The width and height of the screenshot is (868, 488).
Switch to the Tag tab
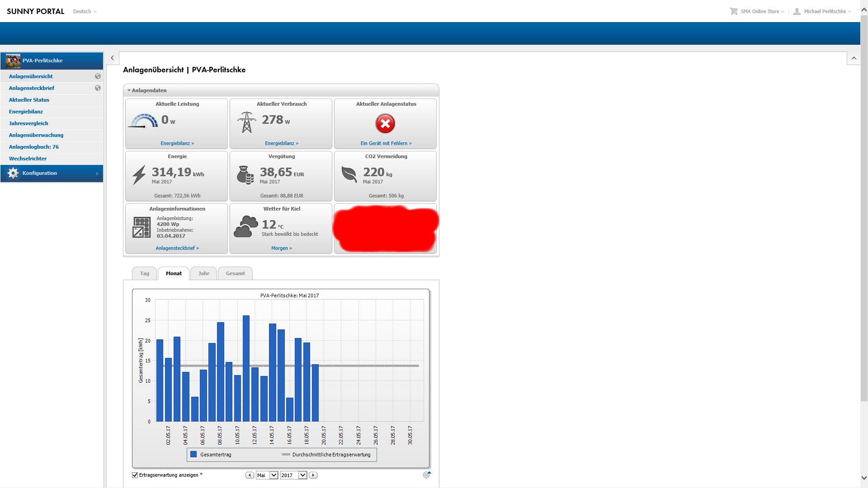(x=144, y=273)
